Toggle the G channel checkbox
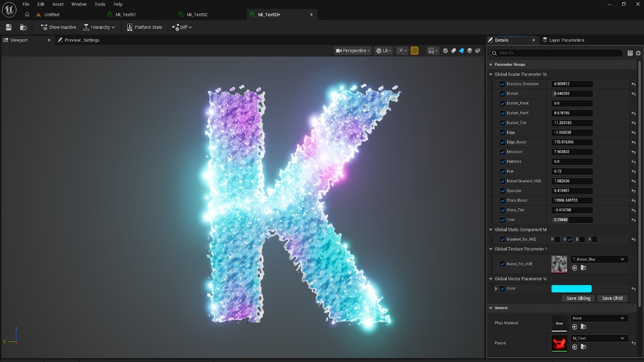The image size is (644, 362). tap(570, 239)
